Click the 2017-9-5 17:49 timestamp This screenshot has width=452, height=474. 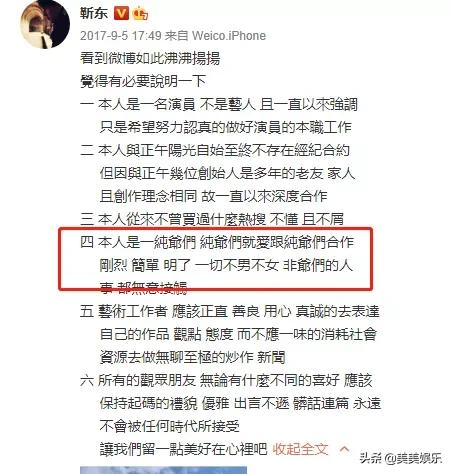pos(121,36)
